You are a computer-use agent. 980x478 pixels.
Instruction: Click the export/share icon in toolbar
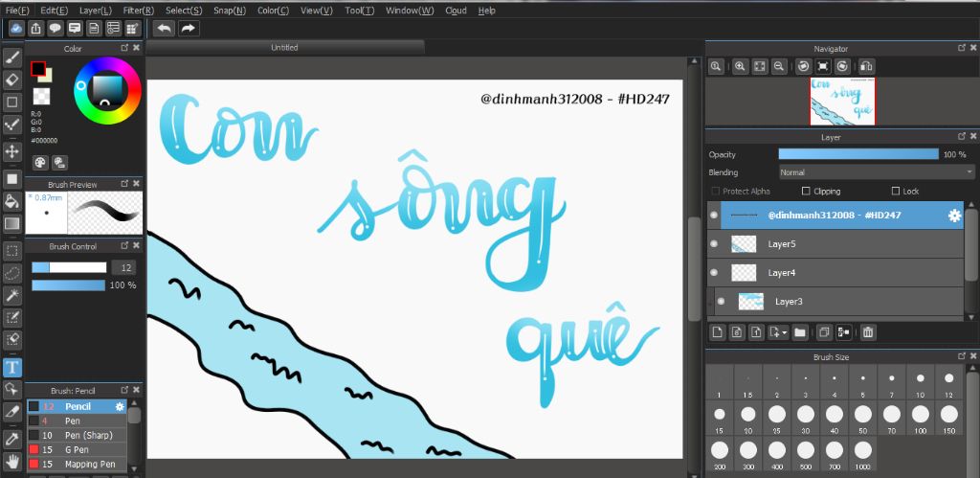click(x=36, y=28)
